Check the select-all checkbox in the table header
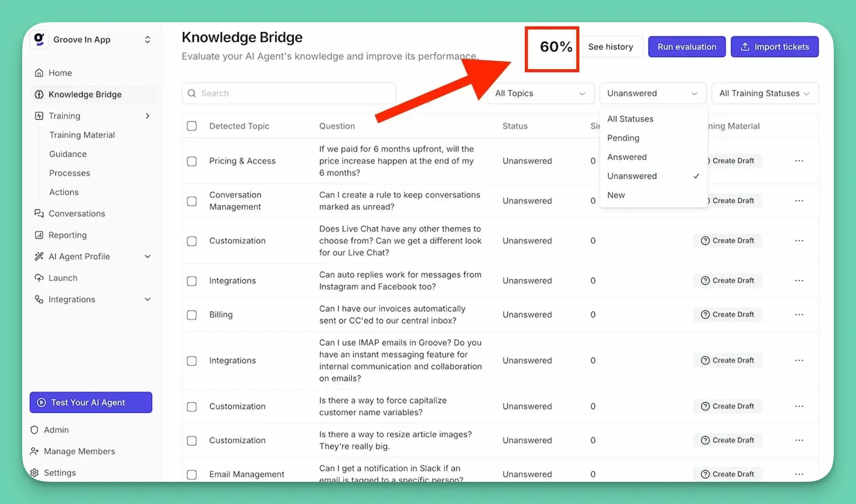The image size is (856, 504). pos(192,126)
